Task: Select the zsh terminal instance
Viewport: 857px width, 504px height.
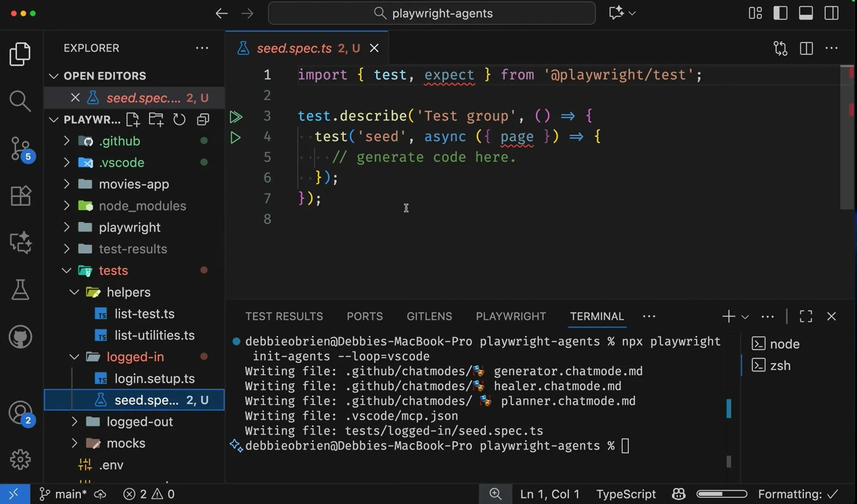Action: point(771,366)
